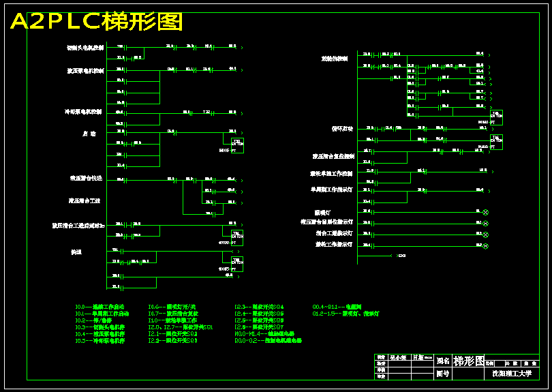This screenshot has height=392, width=552.
Task: Click the rung label '启动' on the left ladder
Action: (x=89, y=134)
